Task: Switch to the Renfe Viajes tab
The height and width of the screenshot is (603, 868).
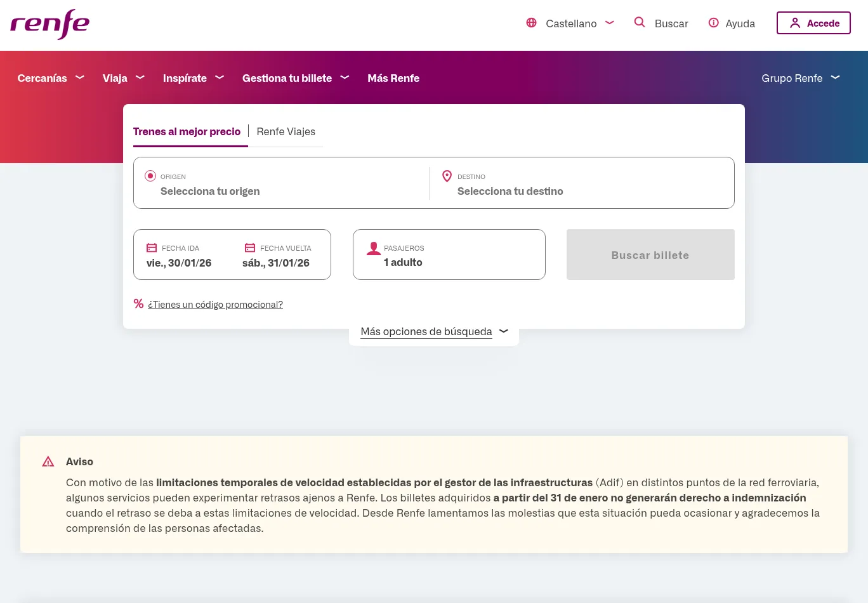Action: coord(286,131)
